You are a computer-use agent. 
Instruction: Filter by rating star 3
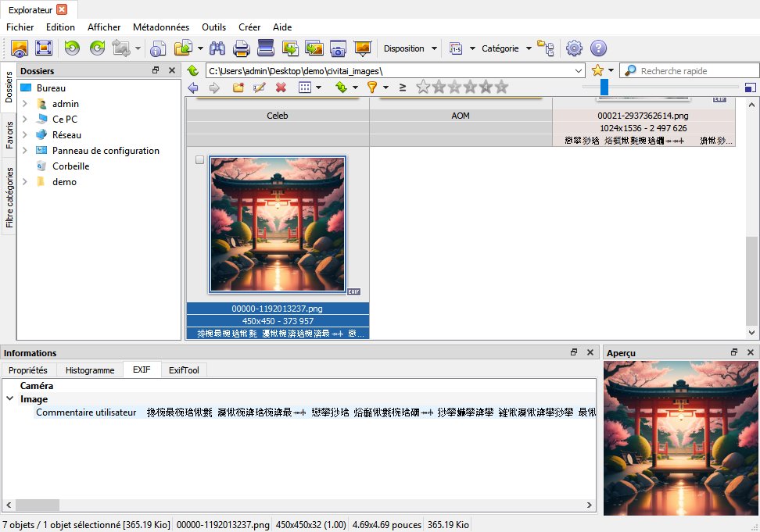[x=470, y=87]
